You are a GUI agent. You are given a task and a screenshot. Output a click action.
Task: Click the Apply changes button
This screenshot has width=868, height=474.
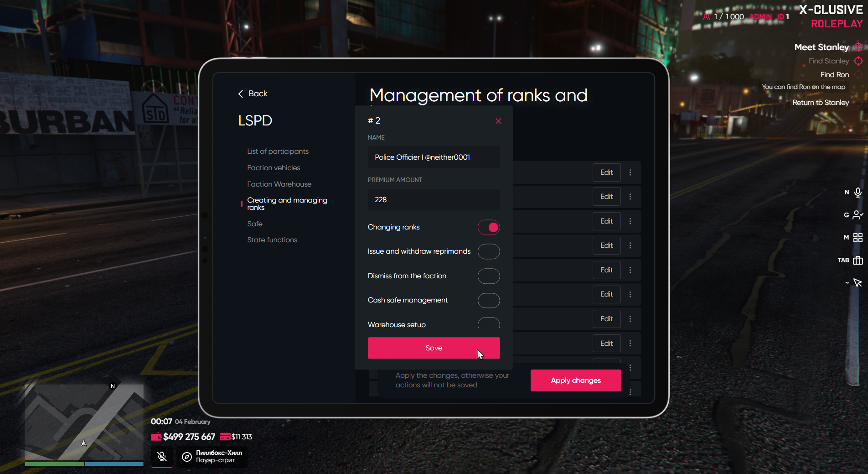tap(576, 380)
